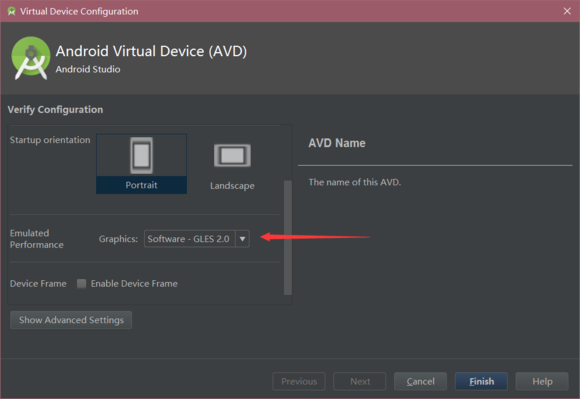580x399 pixels.
Task: Click the configuration panel vertical scrollbar
Action: 288,237
